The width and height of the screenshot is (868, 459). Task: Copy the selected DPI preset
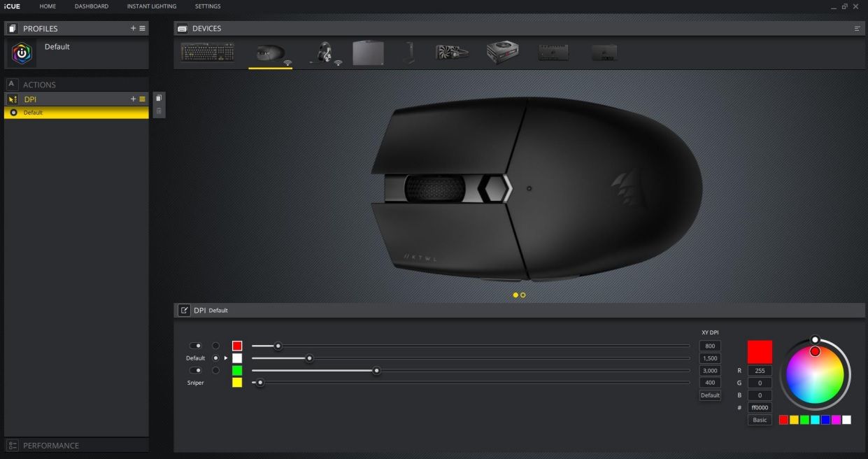click(159, 99)
